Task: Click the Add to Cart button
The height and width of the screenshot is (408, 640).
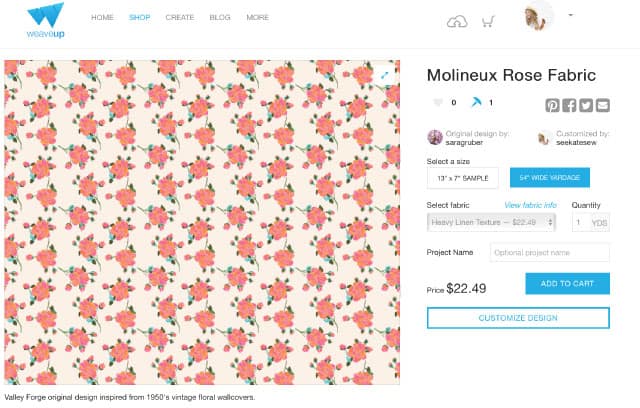Action: [567, 284]
